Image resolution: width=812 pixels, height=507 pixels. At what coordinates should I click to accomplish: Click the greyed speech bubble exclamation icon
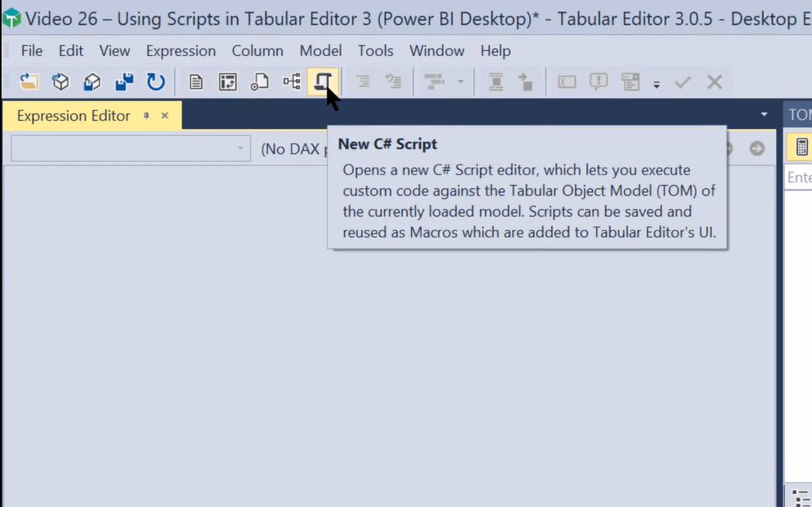click(x=598, y=82)
